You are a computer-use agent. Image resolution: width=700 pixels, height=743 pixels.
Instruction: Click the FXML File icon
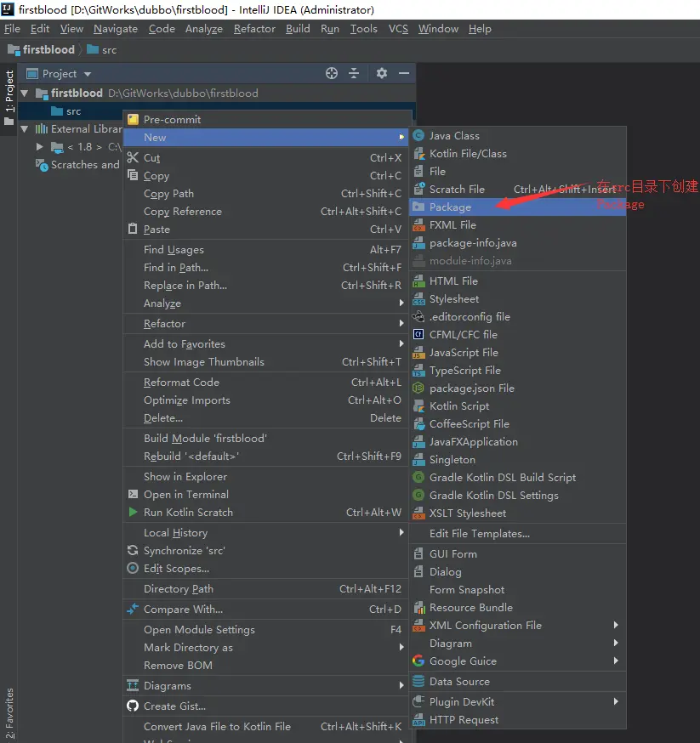pos(418,225)
